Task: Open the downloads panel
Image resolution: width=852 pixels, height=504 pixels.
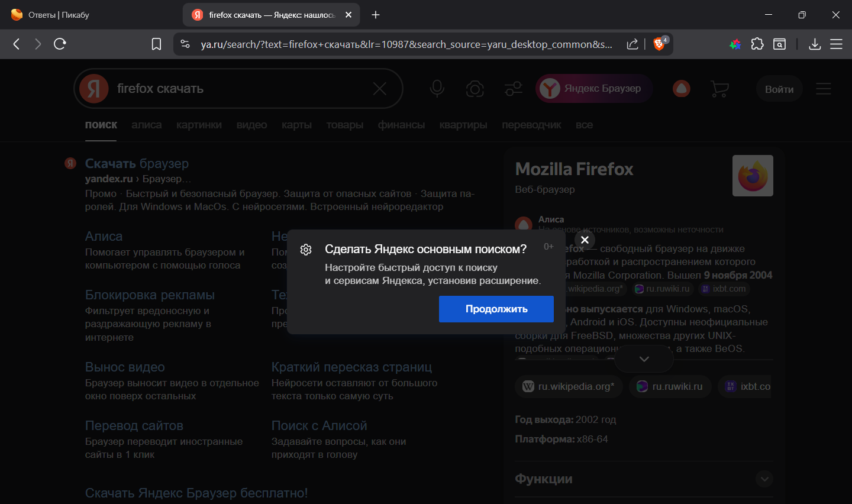Action: 815,44
